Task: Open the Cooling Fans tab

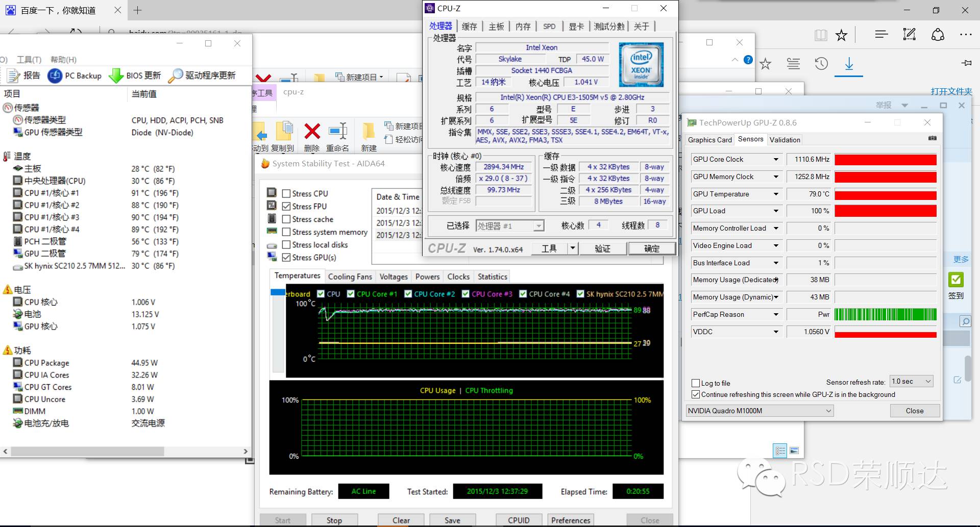Action: click(350, 277)
